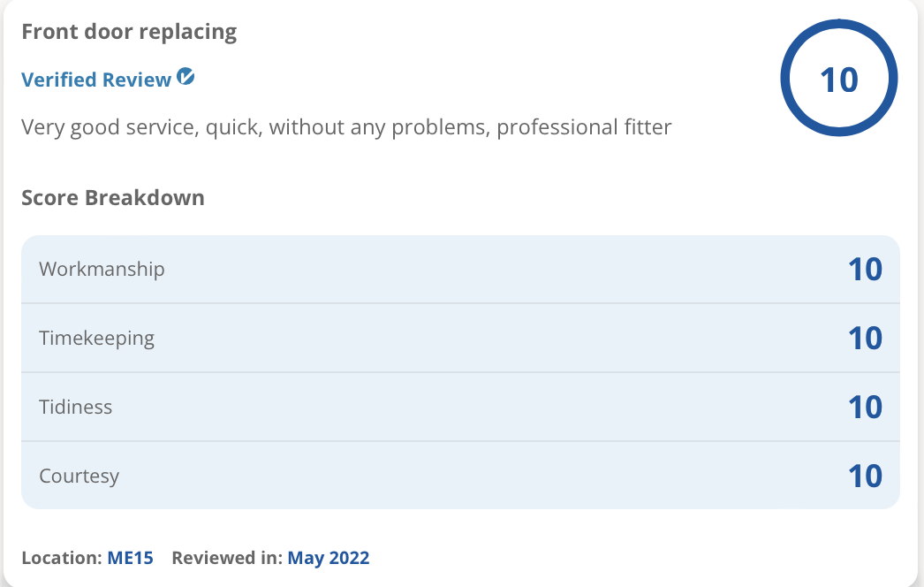
Task: Select the Tidiness score row
Action: (x=460, y=407)
